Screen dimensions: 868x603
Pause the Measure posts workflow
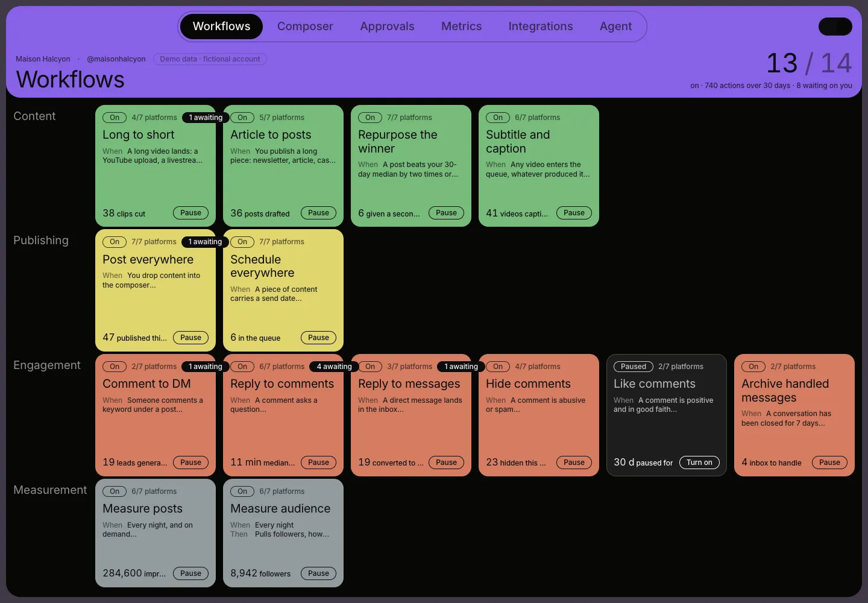click(190, 573)
